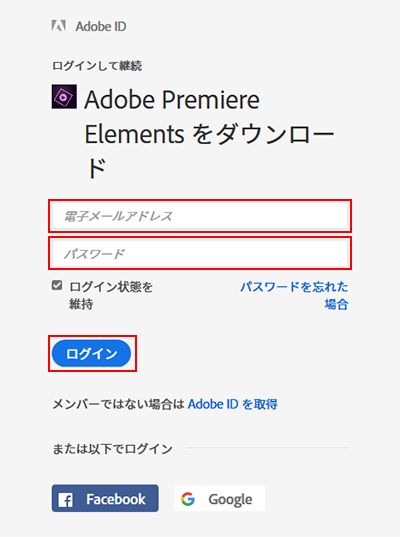Focus the パスワード input field
400x537 pixels.
pos(200,253)
